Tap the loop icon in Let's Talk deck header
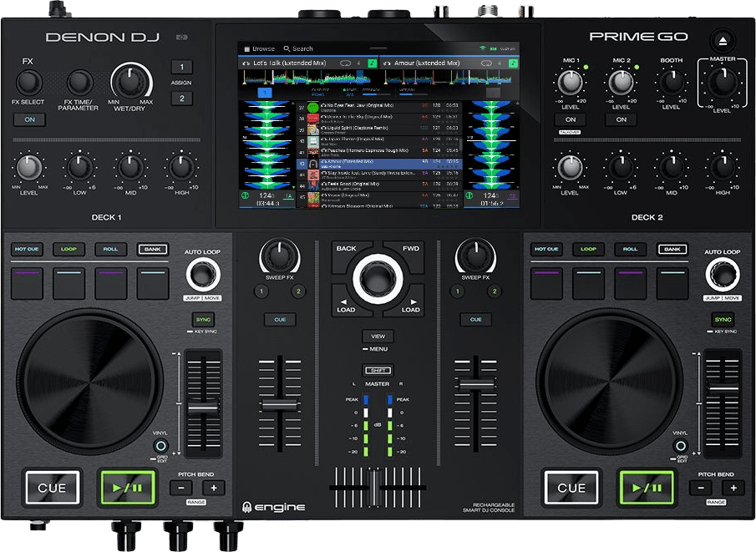This screenshot has width=756, height=552. 345,63
